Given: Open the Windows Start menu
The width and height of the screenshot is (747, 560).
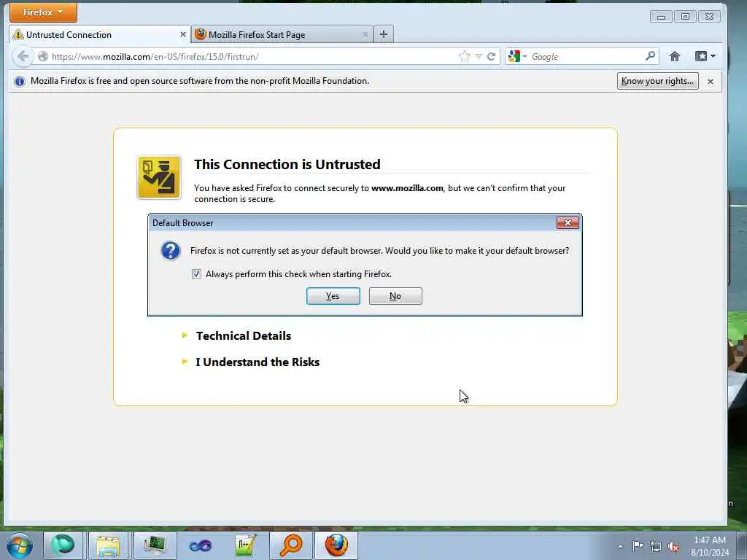Looking at the screenshot, I should tap(20, 545).
